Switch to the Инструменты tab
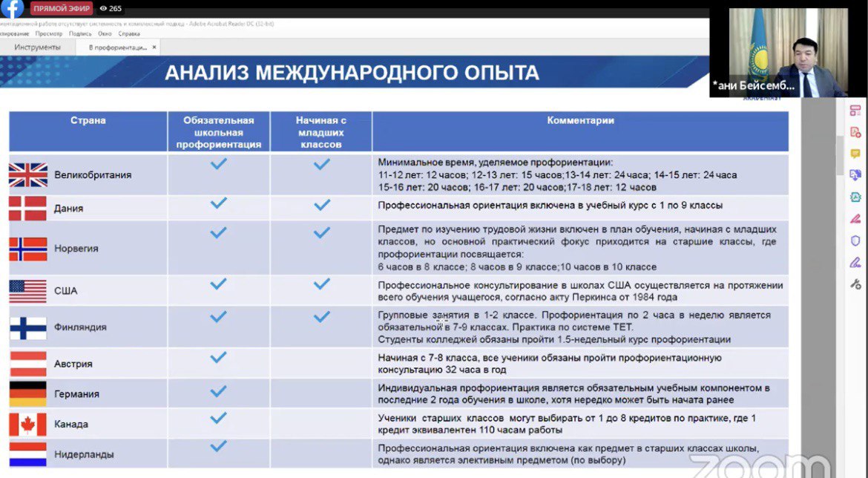 point(38,47)
